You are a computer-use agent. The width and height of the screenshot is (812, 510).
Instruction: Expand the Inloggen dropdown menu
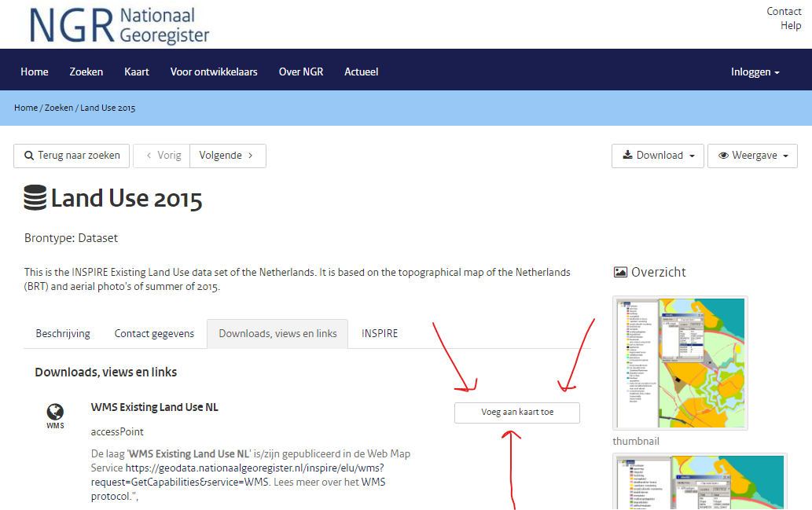[755, 72]
